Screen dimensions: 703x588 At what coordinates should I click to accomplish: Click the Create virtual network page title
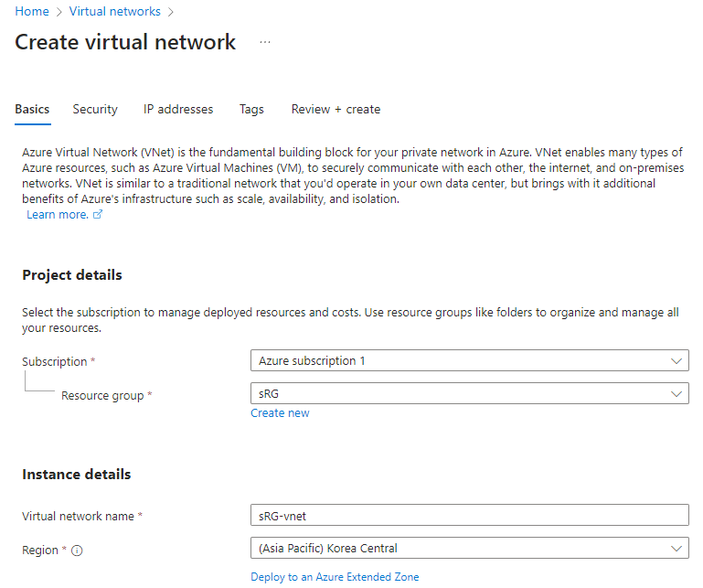[125, 42]
